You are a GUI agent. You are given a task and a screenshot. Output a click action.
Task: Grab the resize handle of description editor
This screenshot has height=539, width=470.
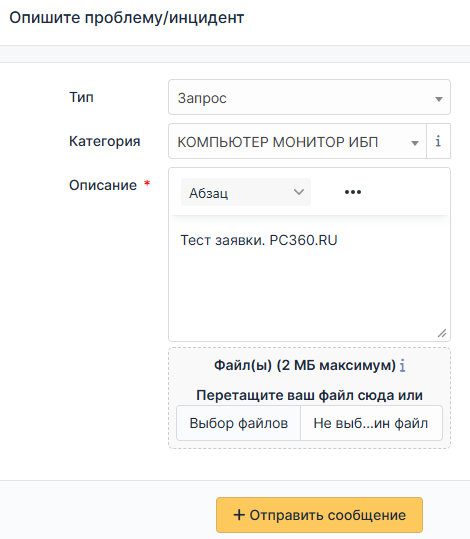(442, 333)
